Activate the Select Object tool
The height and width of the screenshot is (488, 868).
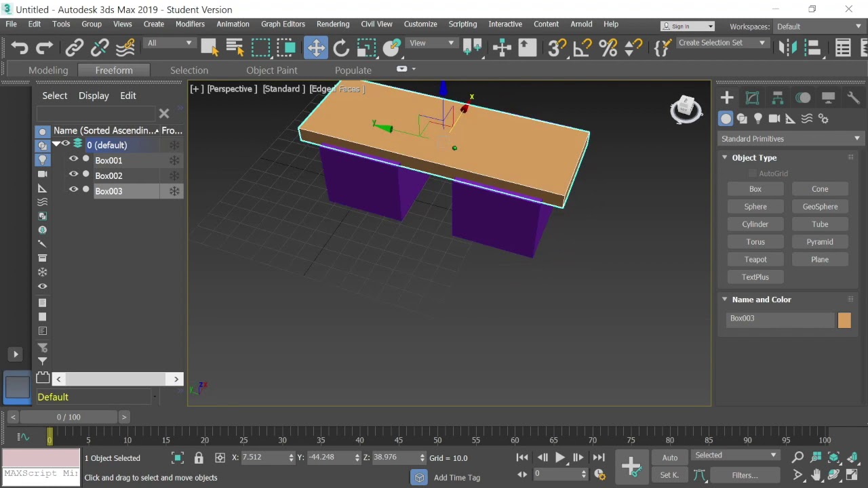pos(210,47)
